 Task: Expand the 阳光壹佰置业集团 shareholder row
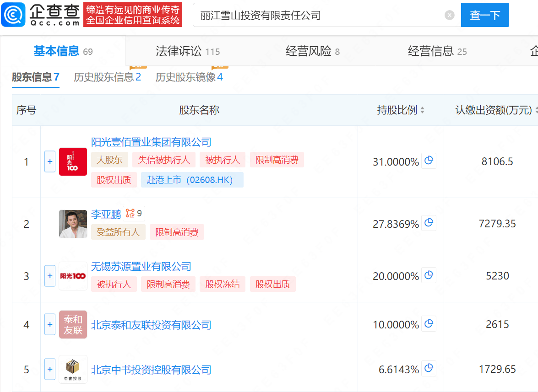tap(50, 161)
